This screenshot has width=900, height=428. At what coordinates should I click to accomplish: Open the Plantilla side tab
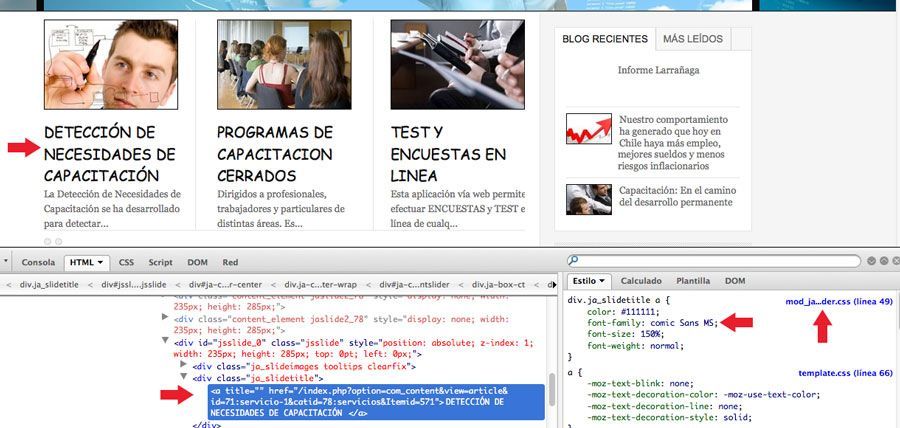(x=693, y=281)
